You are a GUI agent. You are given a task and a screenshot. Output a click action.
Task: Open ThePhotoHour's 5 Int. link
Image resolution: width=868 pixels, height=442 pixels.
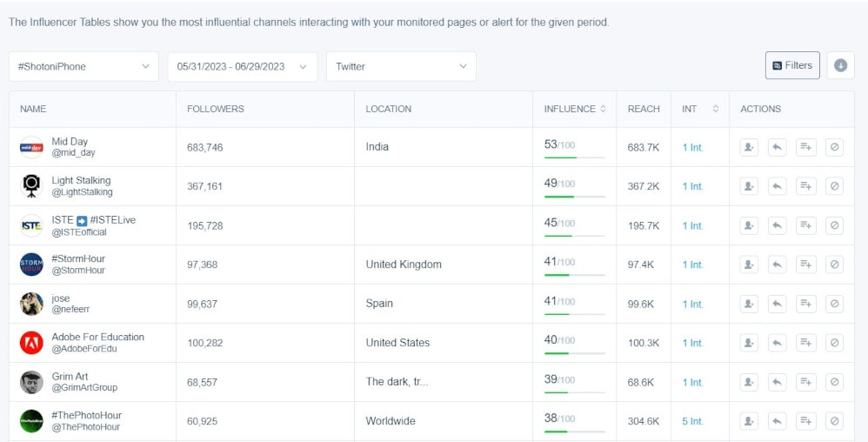tap(692, 421)
